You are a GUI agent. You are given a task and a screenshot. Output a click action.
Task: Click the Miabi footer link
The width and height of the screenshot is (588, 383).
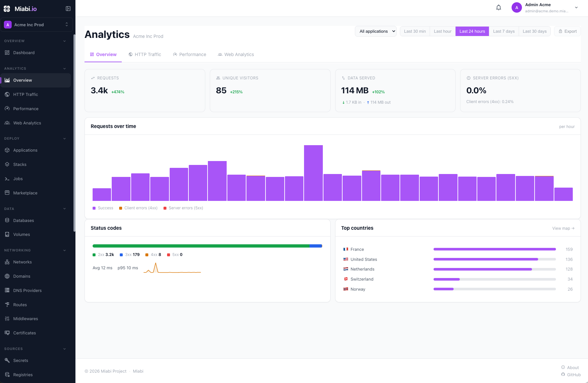pos(138,371)
